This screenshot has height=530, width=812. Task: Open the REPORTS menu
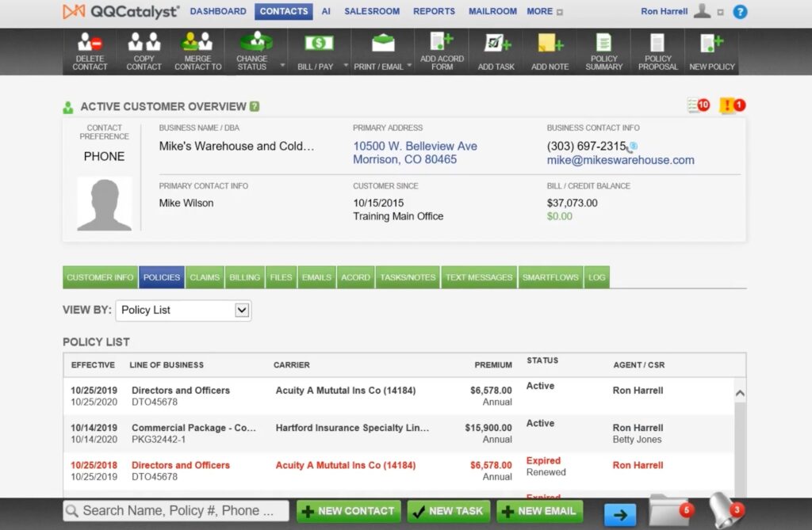tap(434, 11)
